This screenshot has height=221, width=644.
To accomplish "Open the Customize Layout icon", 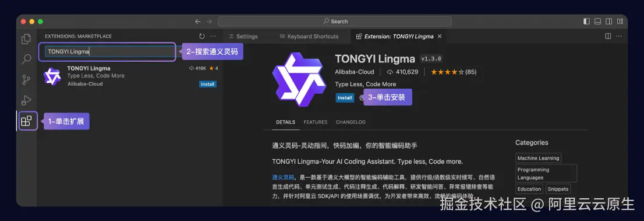I will (x=620, y=22).
